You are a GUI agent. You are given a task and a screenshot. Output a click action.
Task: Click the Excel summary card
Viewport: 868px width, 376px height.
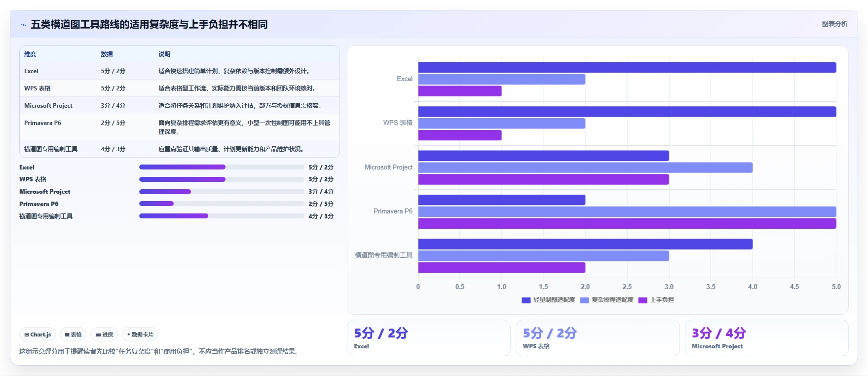(429, 338)
